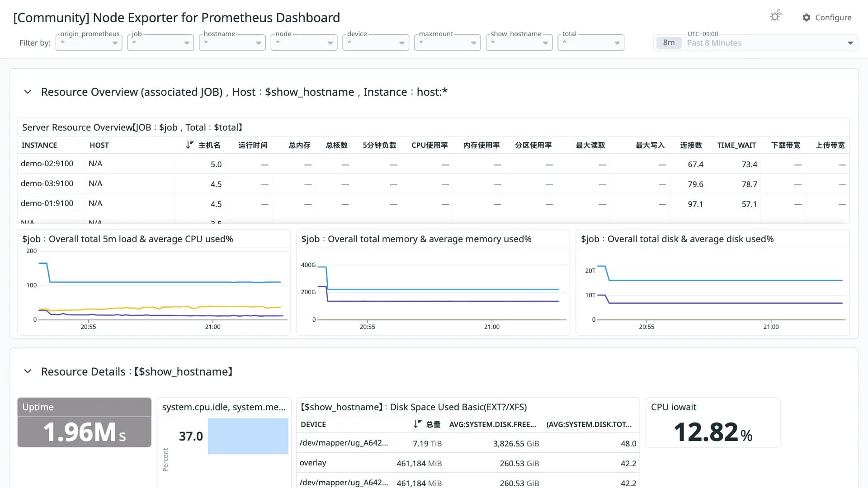Click the total memory graph title

pos(416,239)
